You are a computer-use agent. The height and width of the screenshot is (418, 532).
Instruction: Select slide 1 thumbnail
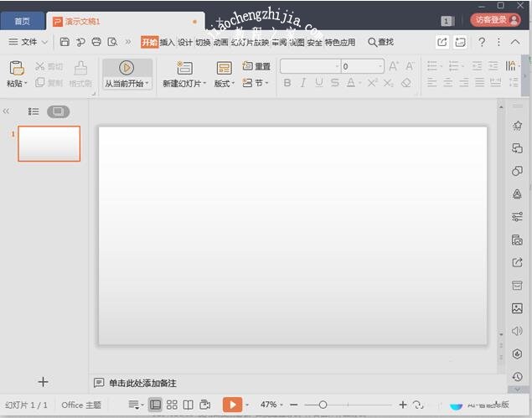click(x=49, y=143)
